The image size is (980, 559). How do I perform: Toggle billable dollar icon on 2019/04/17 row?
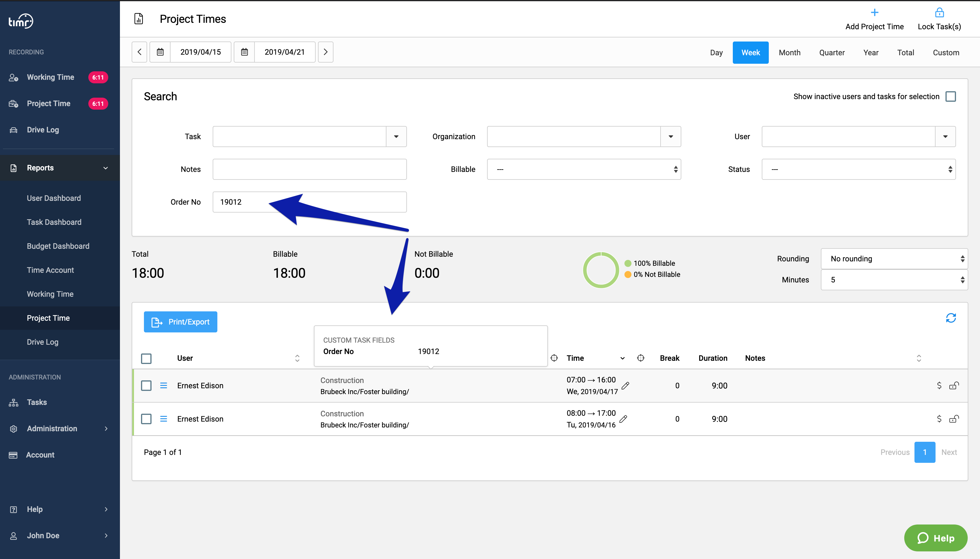click(939, 385)
